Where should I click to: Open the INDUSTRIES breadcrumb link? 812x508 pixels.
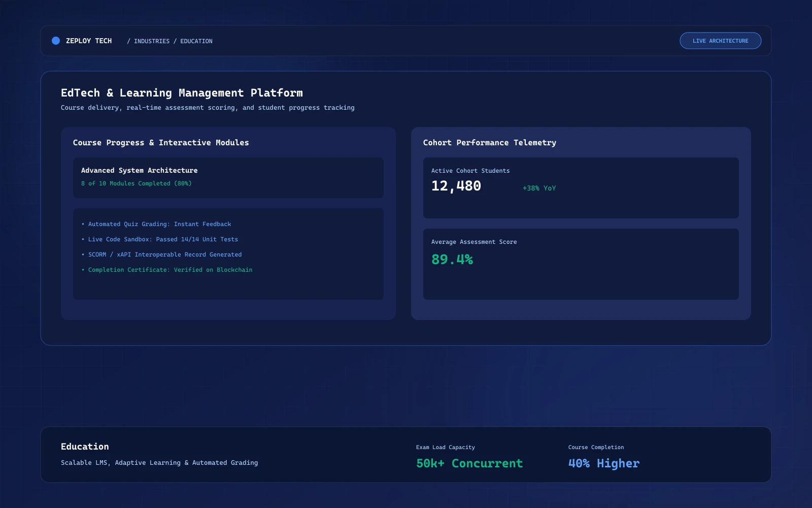[x=152, y=41]
